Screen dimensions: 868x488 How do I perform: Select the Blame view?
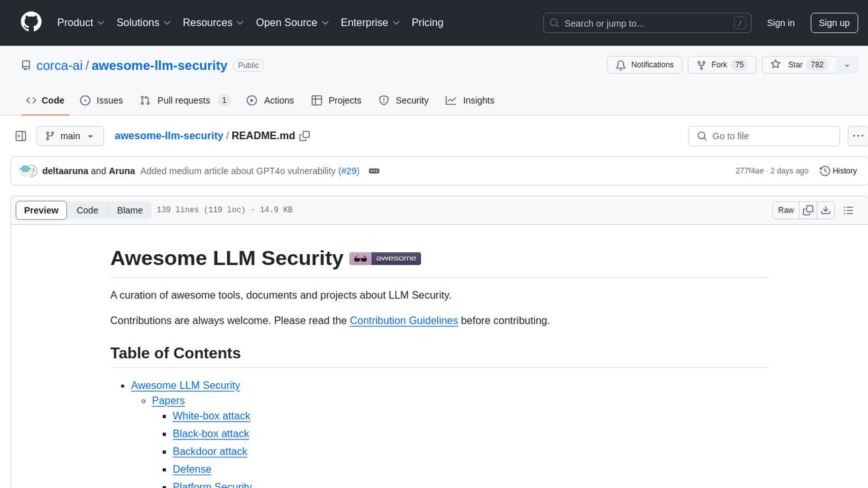(130, 210)
